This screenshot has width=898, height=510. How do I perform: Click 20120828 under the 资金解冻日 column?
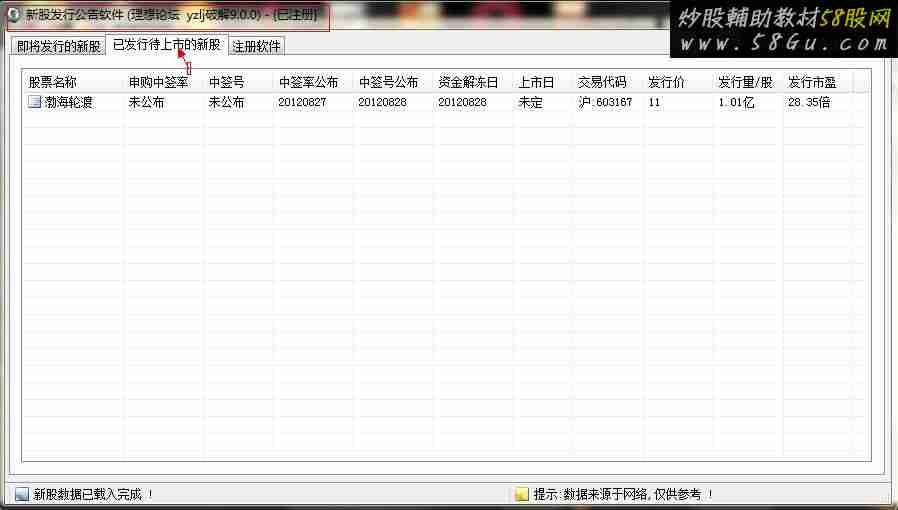(x=462, y=102)
